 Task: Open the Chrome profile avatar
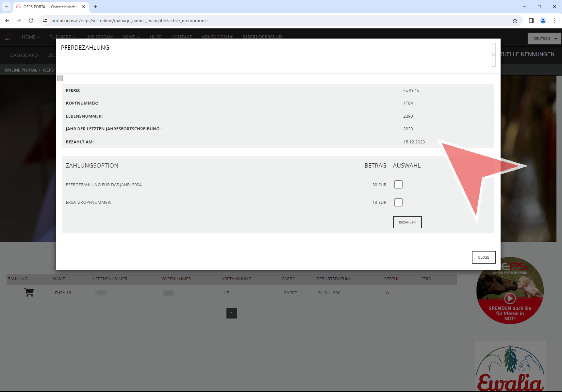pyautogui.click(x=543, y=21)
